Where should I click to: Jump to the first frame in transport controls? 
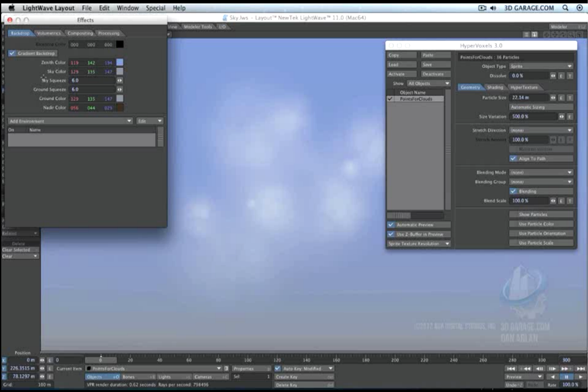coord(510,369)
